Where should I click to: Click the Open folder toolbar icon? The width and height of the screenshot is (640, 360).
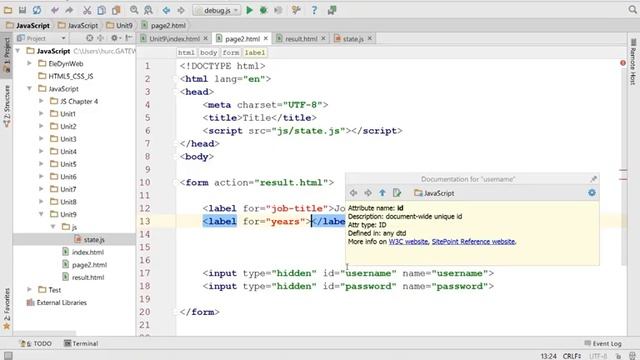(8, 10)
